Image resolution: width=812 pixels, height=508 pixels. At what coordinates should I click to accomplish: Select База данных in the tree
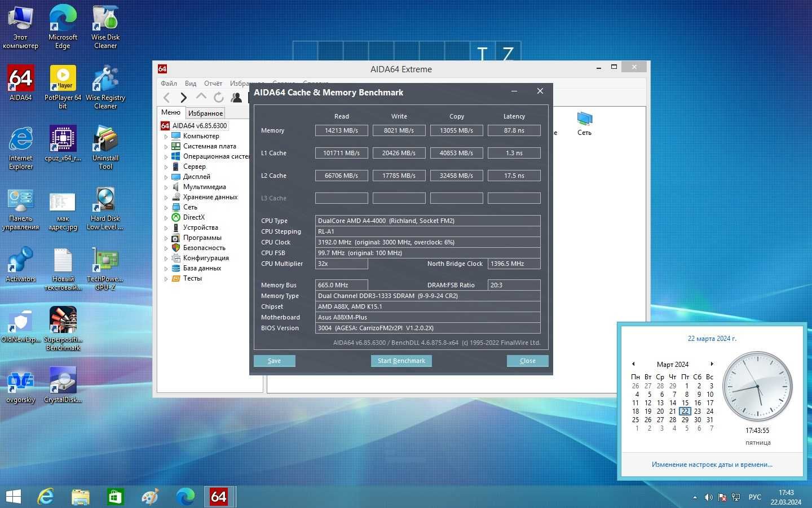coord(202,268)
